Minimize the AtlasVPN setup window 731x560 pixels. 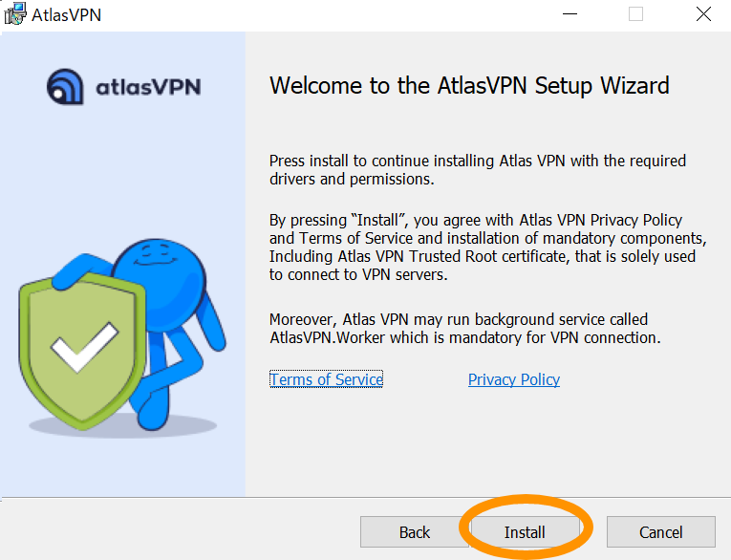click(570, 14)
